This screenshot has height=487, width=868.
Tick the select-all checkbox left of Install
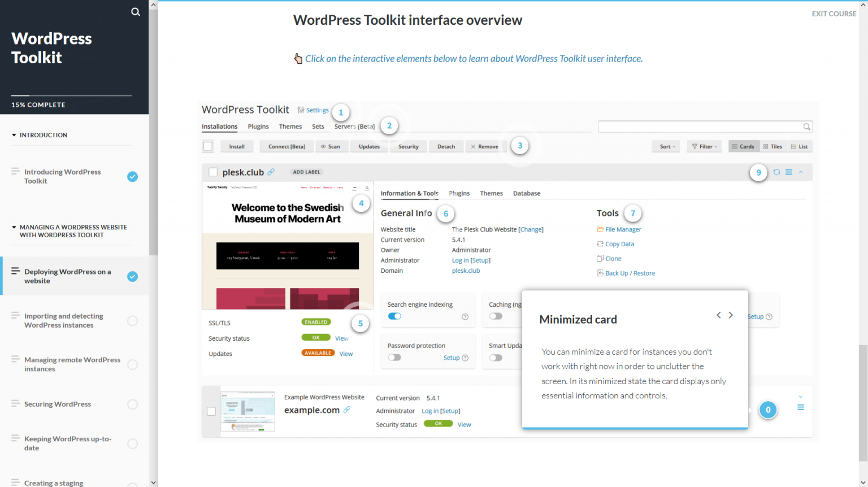208,146
